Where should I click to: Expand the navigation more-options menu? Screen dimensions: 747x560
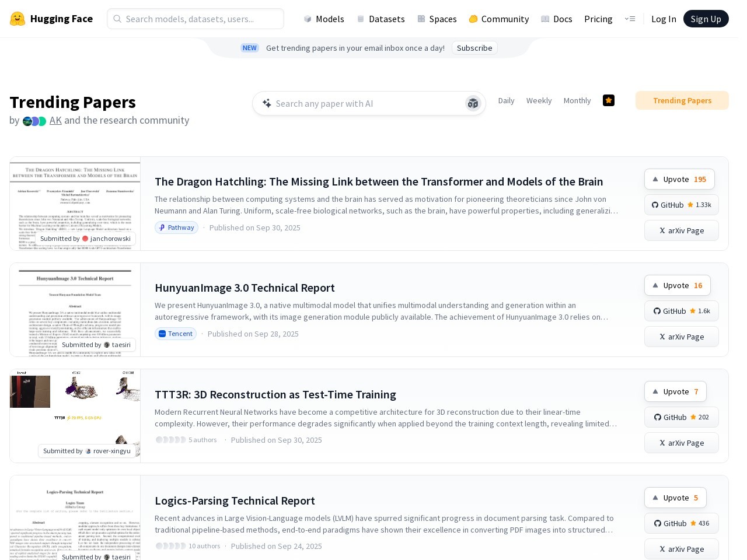pos(630,19)
